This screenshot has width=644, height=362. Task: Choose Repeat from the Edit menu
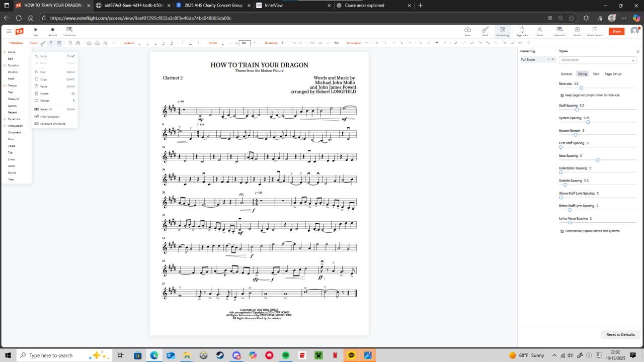point(55,101)
